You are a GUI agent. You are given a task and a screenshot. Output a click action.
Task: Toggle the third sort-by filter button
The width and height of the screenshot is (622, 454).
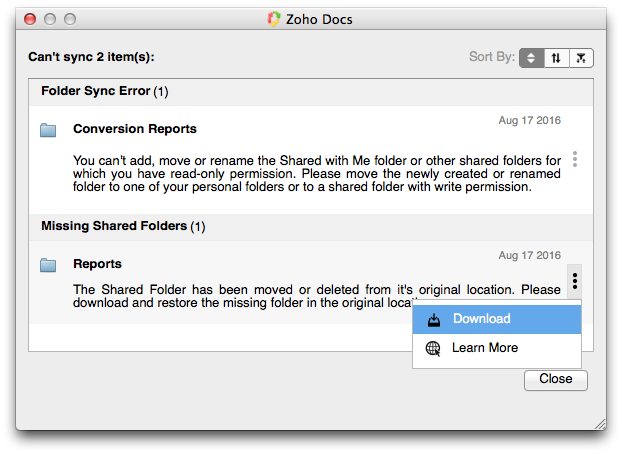(581, 57)
